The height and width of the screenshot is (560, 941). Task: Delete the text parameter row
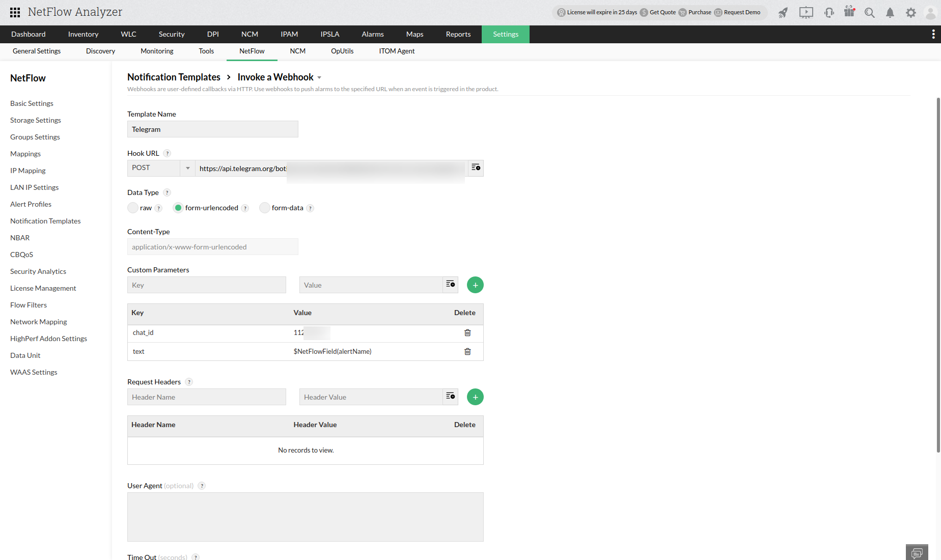[x=467, y=352]
